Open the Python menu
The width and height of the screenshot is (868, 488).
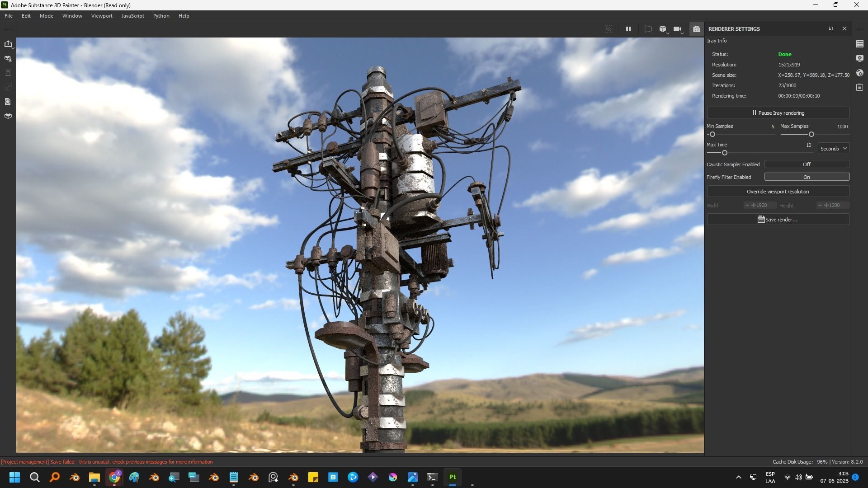(x=161, y=16)
